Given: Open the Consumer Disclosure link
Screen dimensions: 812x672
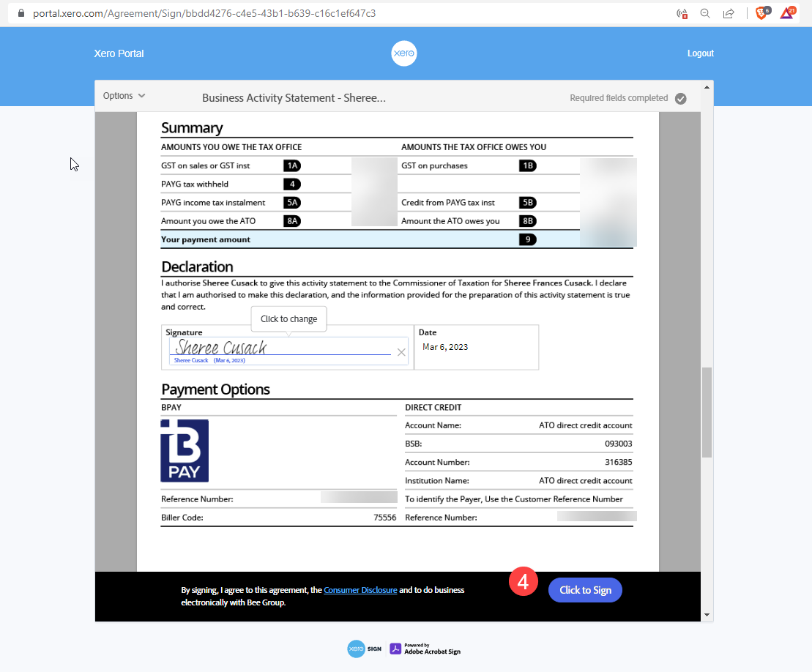Looking at the screenshot, I should [x=360, y=590].
